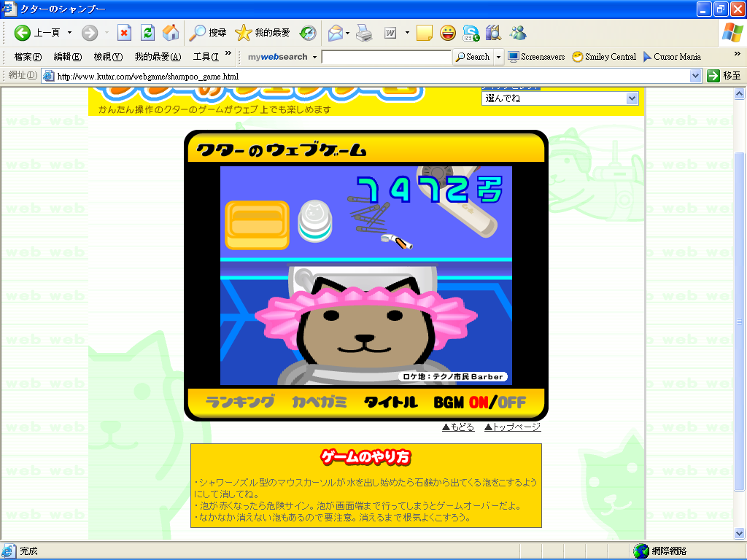Open the 檢視(V) menu
Screen dimensions: 747x560
click(x=108, y=57)
